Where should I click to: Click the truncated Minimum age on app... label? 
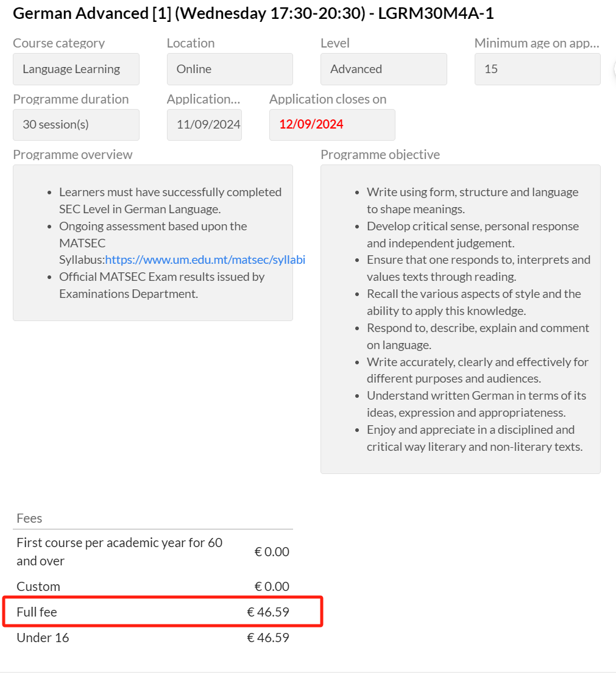pos(536,43)
